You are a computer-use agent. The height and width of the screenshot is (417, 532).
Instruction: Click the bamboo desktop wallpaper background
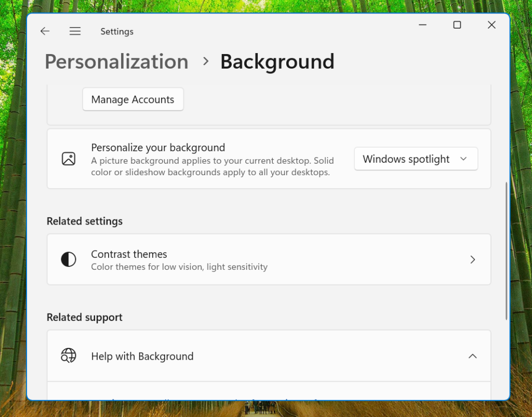pyautogui.click(x=13, y=208)
